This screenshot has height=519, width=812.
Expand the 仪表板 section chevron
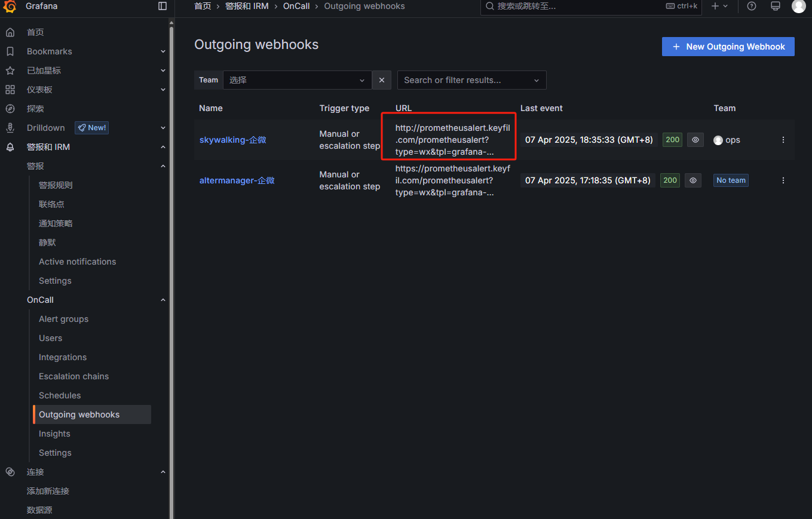tap(163, 90)
